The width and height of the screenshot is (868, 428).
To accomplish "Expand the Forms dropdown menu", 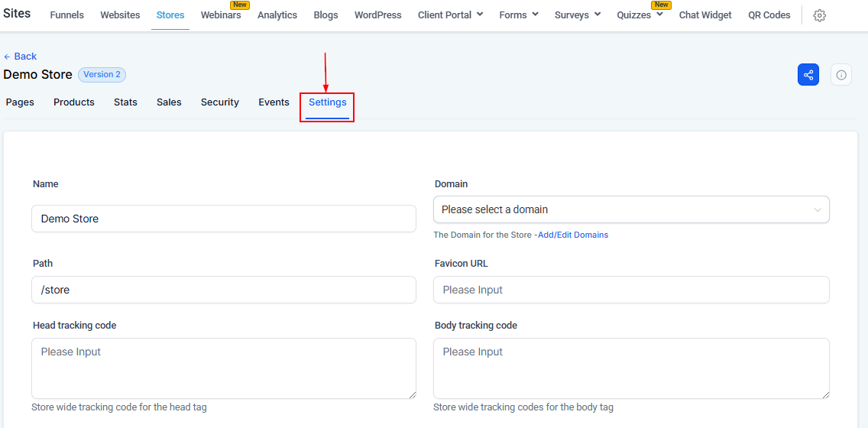I will (x=518, y=15).
